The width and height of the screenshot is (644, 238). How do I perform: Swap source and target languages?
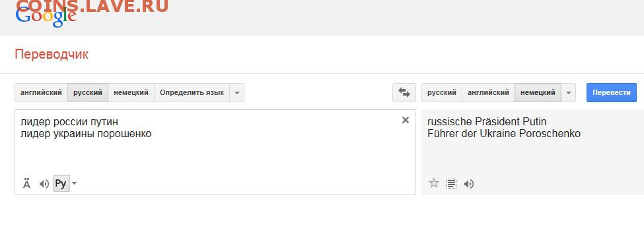pyautogui.click(x=404, y=92)
